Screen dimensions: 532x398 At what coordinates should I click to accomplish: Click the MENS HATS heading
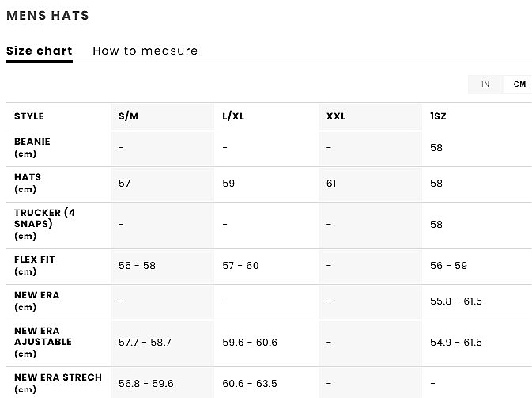(x=47, y=15)
